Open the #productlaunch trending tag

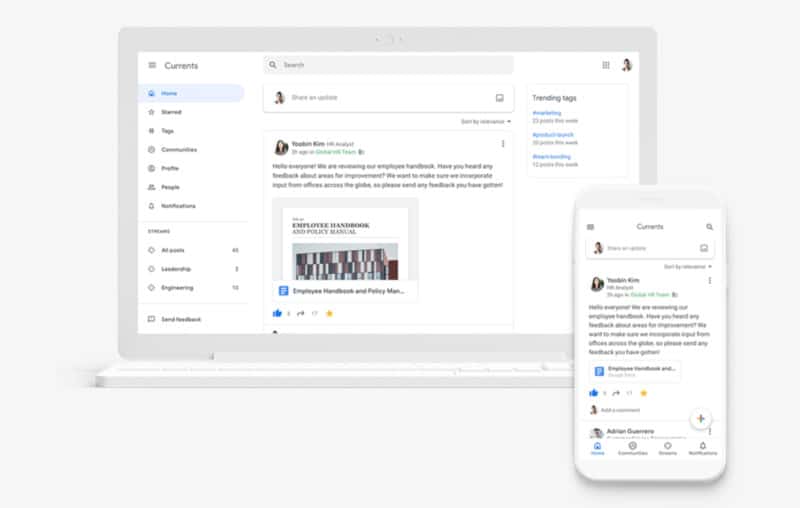coord(553,135)
